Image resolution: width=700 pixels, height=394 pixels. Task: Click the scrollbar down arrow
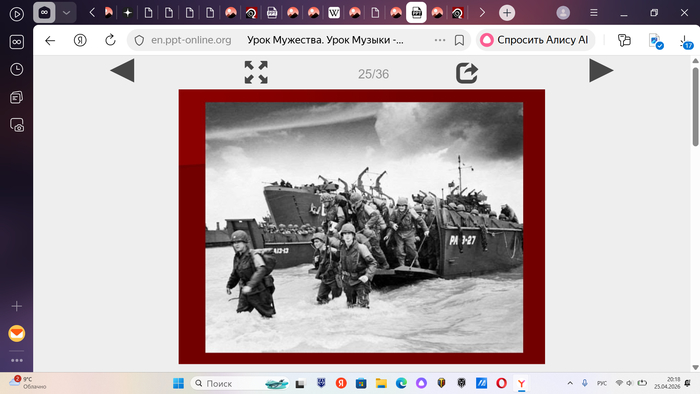[696, 368]
